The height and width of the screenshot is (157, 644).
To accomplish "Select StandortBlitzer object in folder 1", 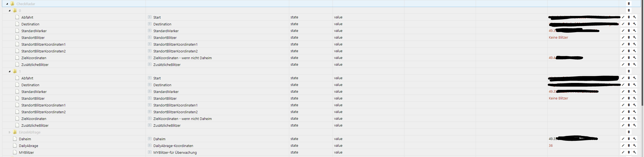I will click(33, 98).
